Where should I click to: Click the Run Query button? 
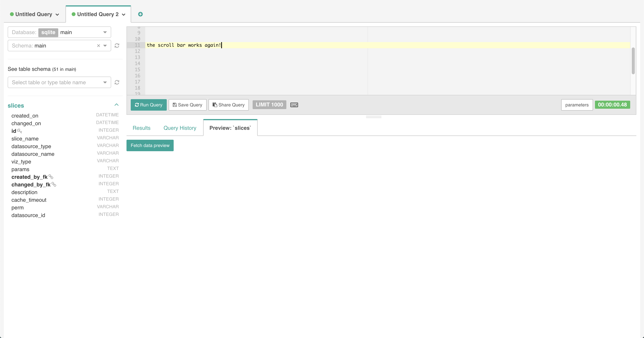149,105
